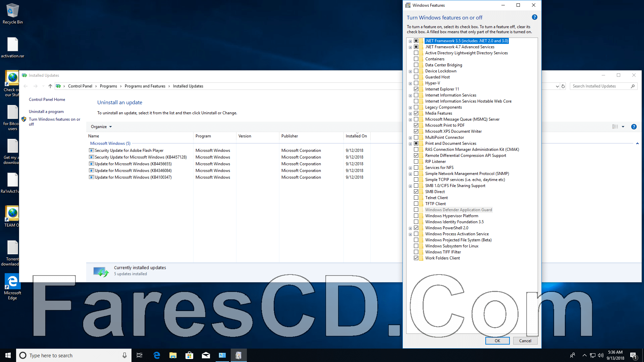Sort updates by the Name column header
Image resolution: width=644 pixels, height=362 pixels.
click(140, 136)
